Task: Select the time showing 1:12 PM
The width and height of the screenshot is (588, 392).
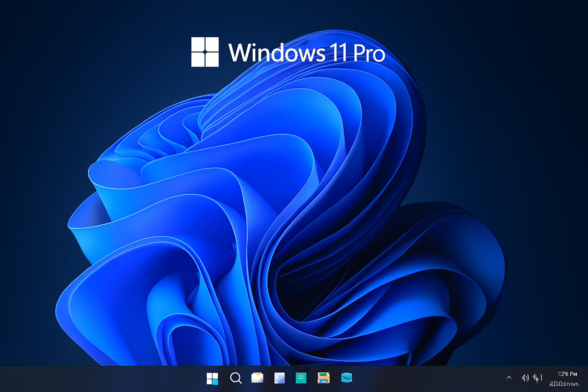Action: pos(566,374)
